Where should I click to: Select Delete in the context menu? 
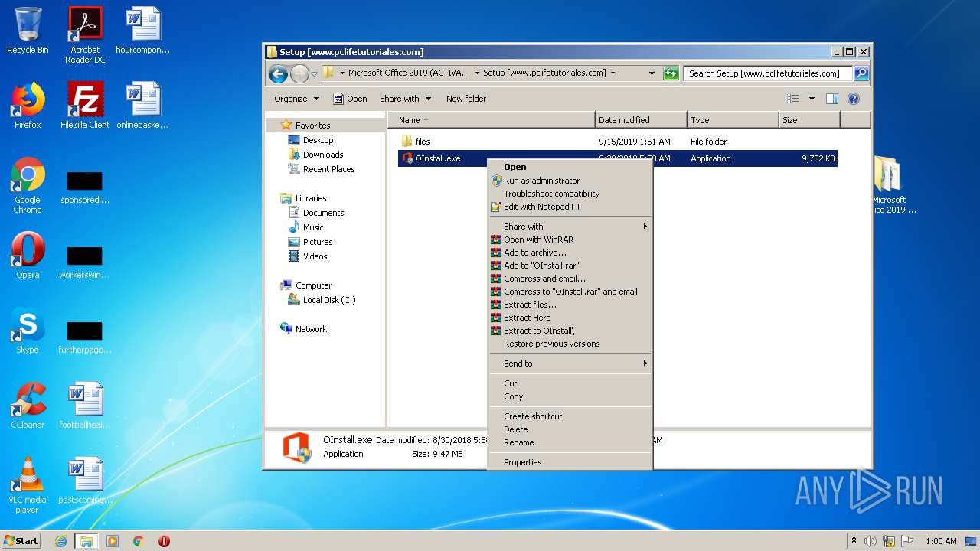570,429
